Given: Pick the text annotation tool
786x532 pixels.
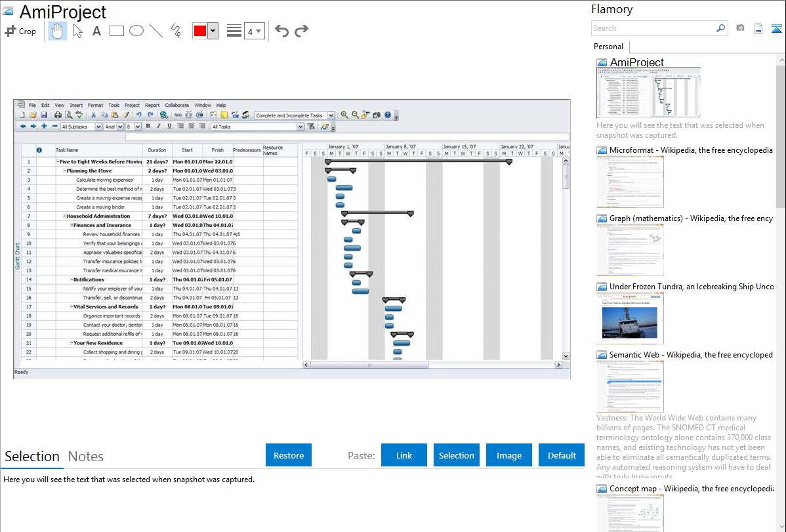Looking at the screenshot, I should (x=96, y=31).
